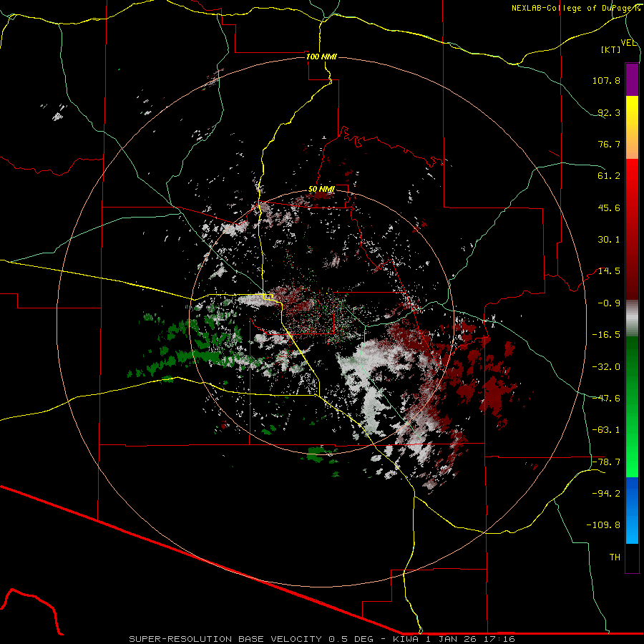Click the -32.0 velocity scale value
This screenshot has height=644, width=644.
[606, 367]
